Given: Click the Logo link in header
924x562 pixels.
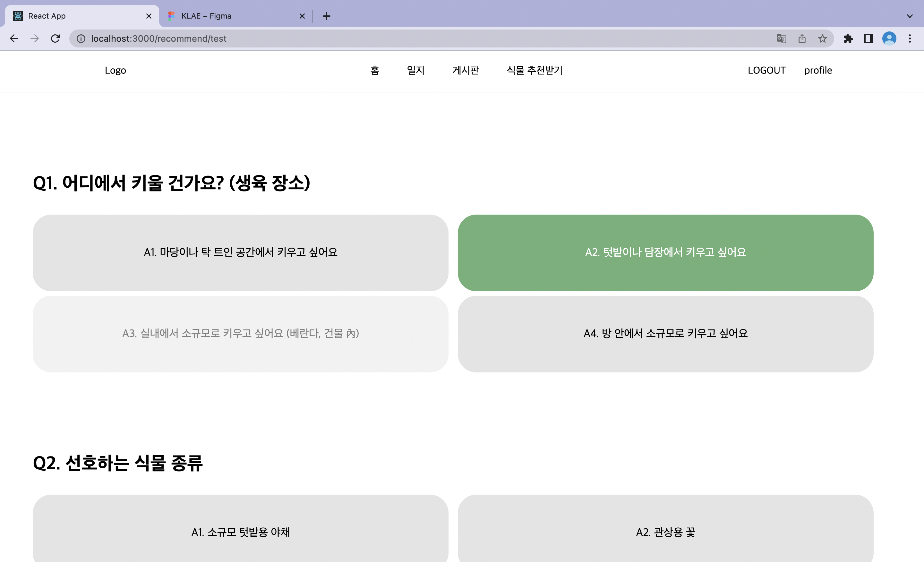Looking at the screenshot, I should pos(116,71).
